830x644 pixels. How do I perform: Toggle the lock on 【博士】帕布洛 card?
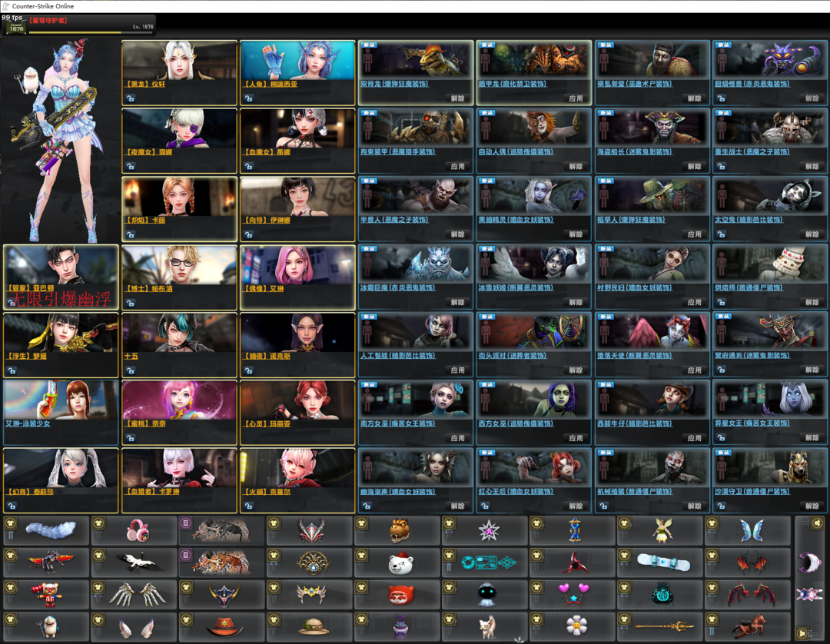coord(130,304)
